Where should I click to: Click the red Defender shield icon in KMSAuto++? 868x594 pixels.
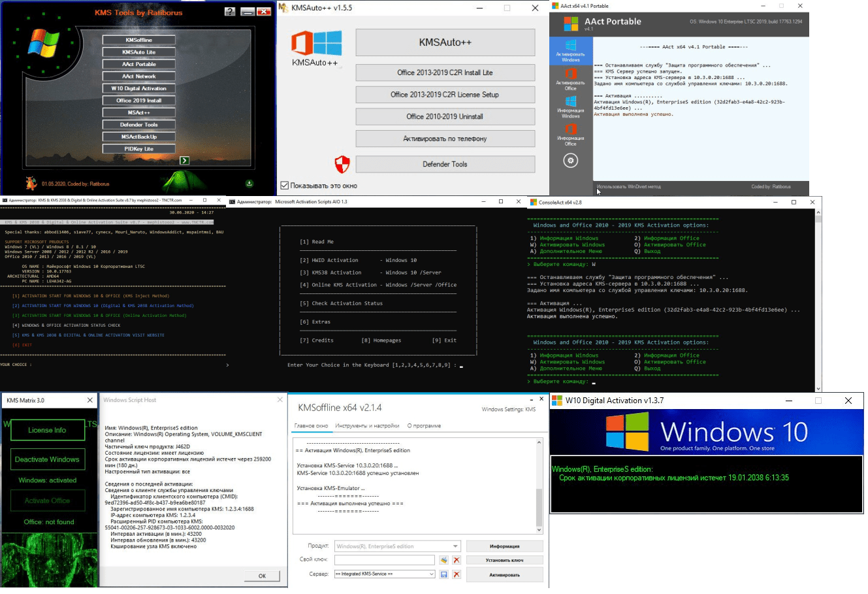342,164
